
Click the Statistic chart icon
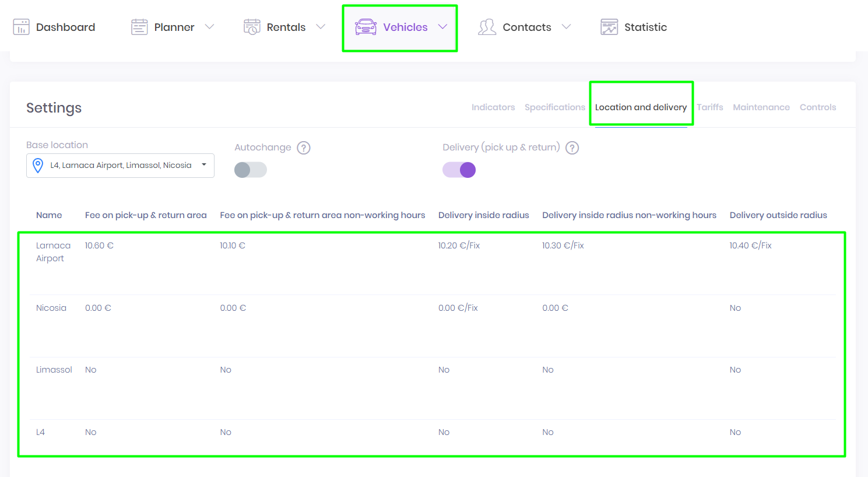[609, 27]
